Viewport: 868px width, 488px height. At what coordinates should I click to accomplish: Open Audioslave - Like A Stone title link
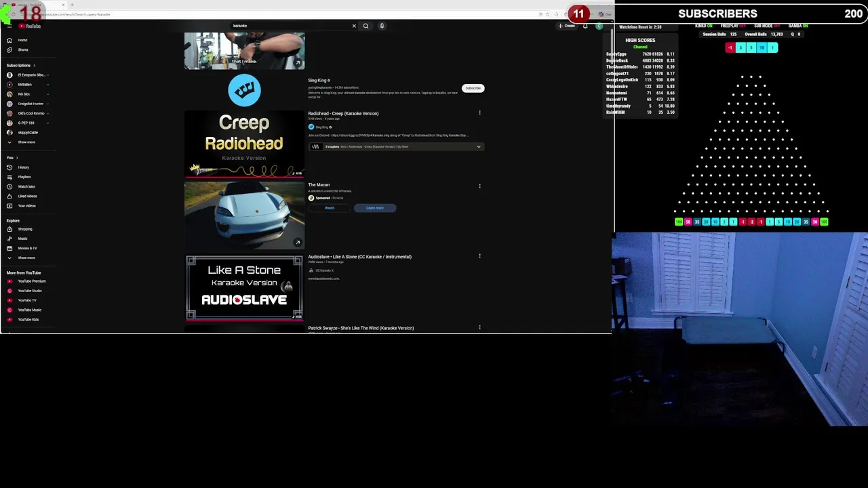[x=359, y=257]
